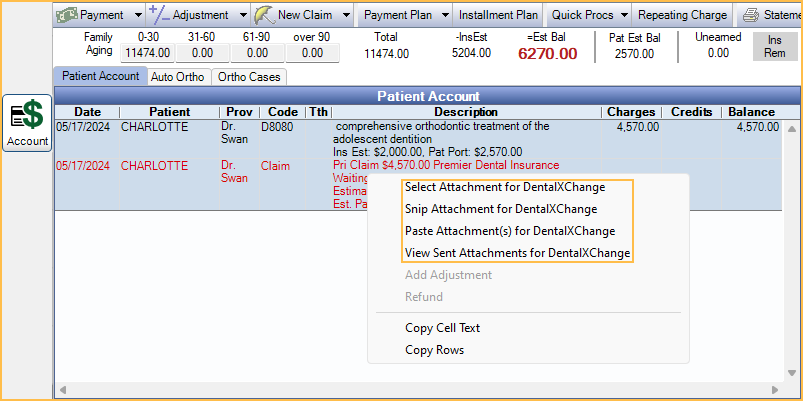Viewport: 803px width, 401px height.
Task: Open the Quick Procs dropdown arrow
Action: (624, 15)
